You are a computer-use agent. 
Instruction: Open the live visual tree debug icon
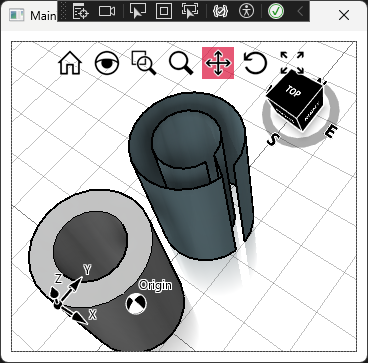pos(81,11)
